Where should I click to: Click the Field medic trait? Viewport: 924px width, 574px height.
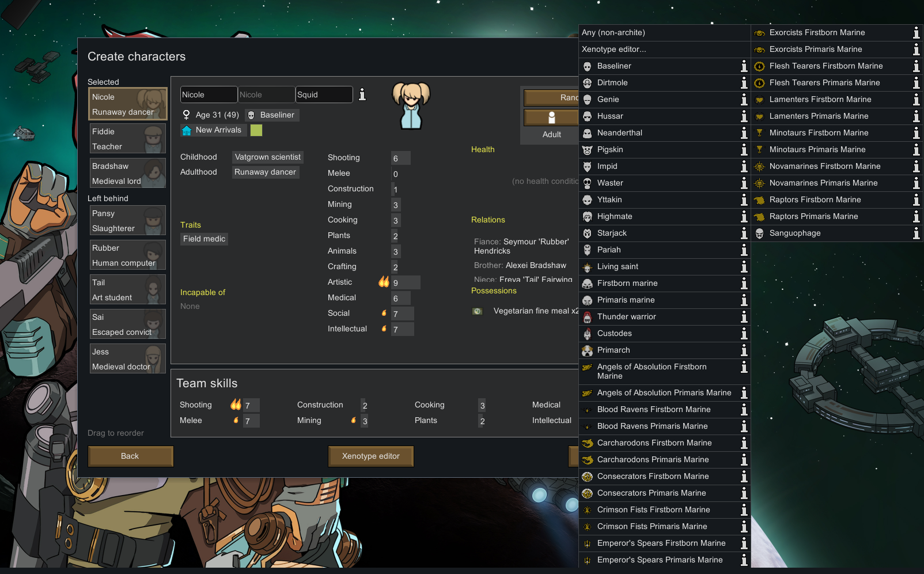pyautogui.click(x=205, y=239)
